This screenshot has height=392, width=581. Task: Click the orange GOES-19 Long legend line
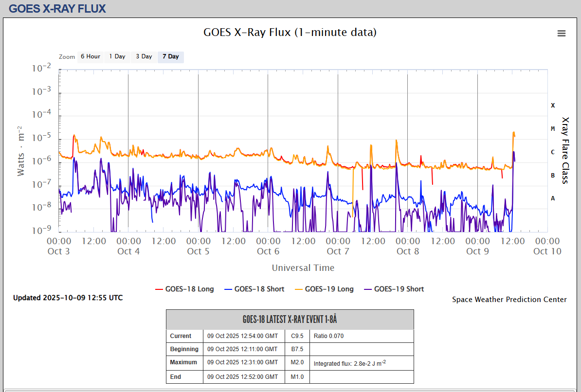(297, 289)
